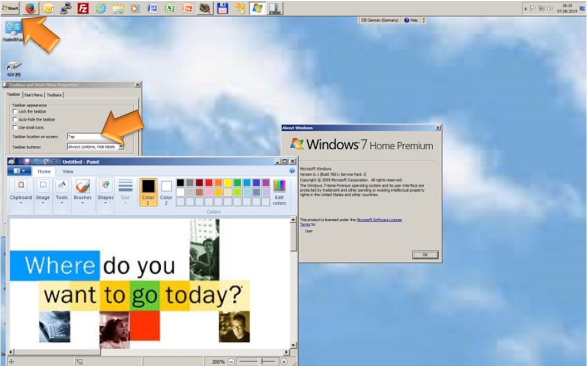588x366 pixels.
Task: Click Save in Paint quick access toolbar
Action: click(27, 161)
